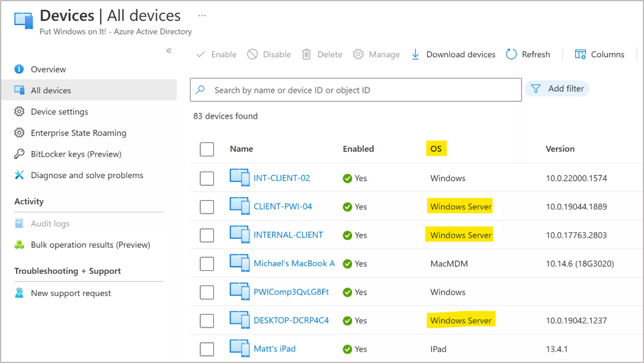This screenshot has width=644, height=363.
Task: Open Device settings section
Action: tap(59, 112)
